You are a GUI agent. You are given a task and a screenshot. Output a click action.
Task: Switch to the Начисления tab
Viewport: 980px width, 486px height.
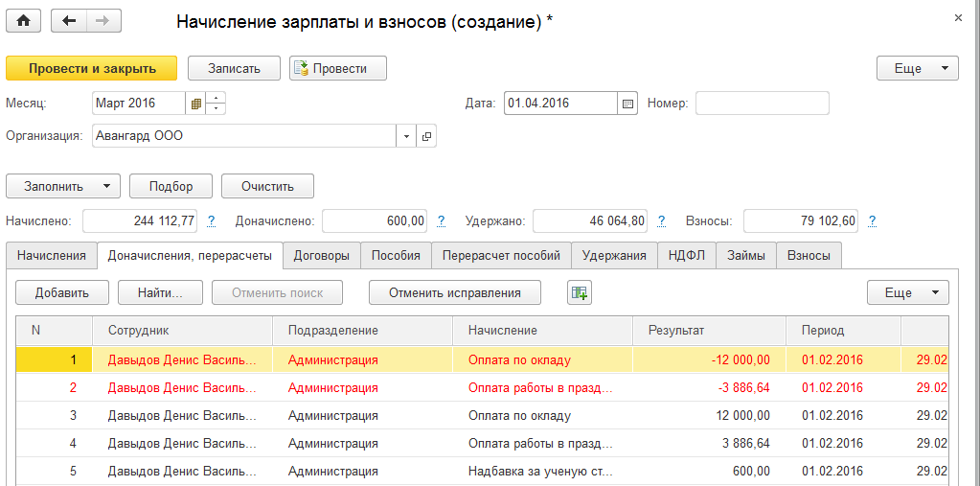pos(52,256)
